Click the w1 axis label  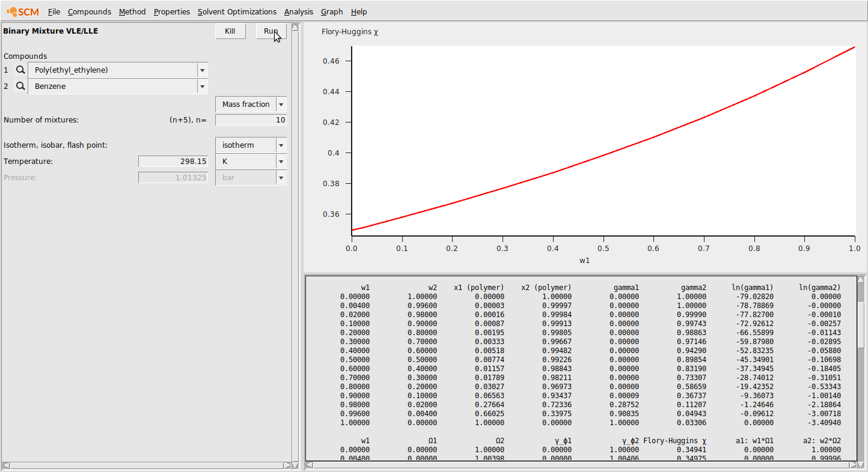tap(585, 261)
